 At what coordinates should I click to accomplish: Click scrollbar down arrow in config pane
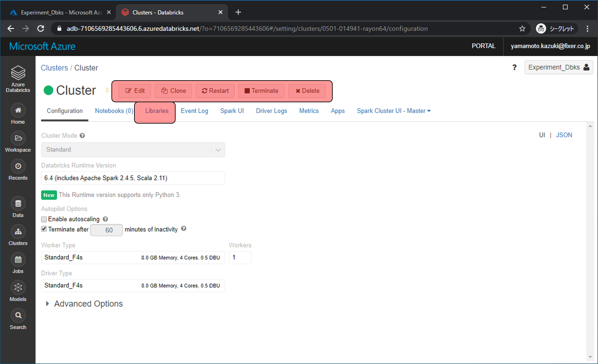click(590, 357)
